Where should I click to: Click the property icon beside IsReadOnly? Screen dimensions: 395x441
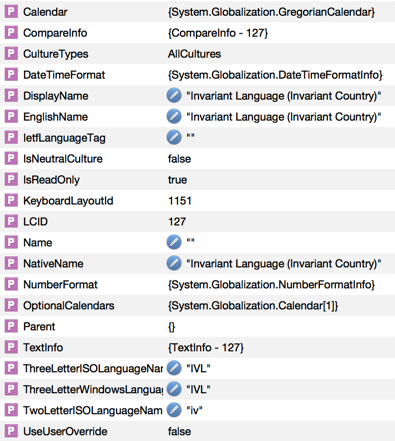coord(11,180)
